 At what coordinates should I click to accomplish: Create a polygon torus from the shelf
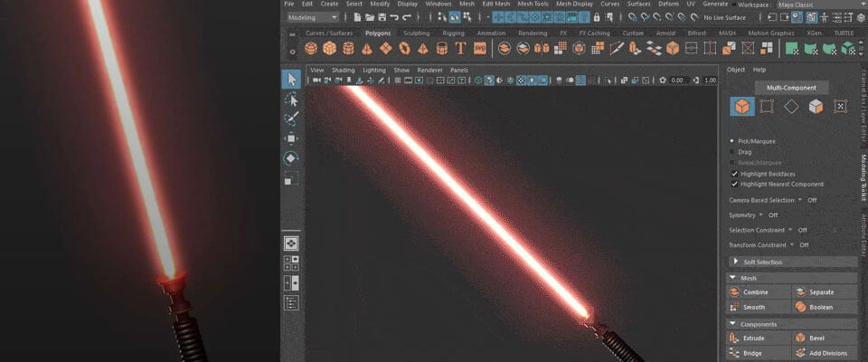pos(405,48)
